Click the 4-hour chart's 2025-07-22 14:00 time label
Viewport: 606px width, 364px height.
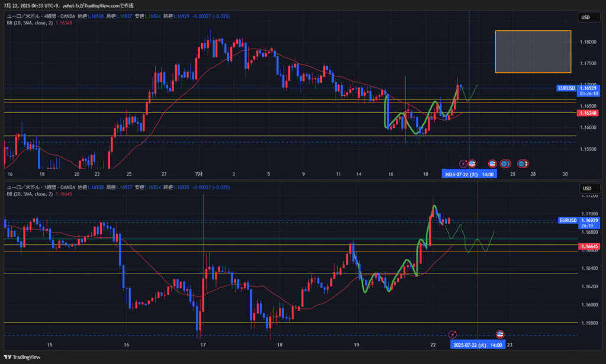[x=469, y=174]
